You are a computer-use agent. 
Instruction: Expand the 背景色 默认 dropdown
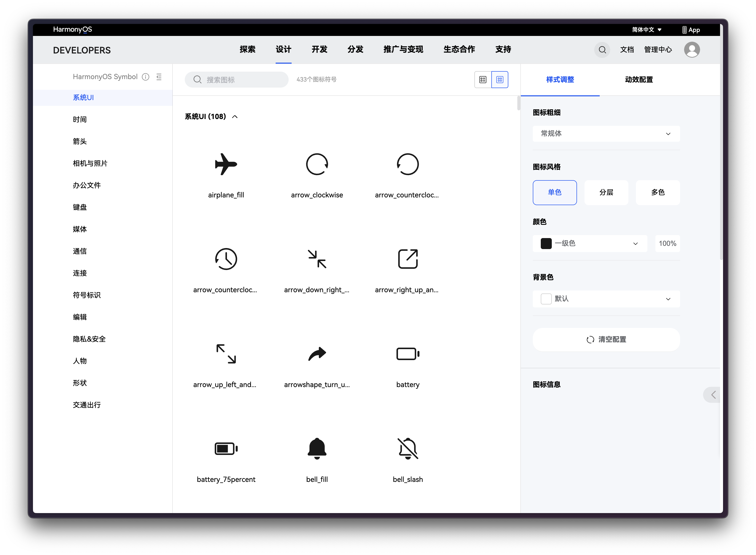coord(606,299)
